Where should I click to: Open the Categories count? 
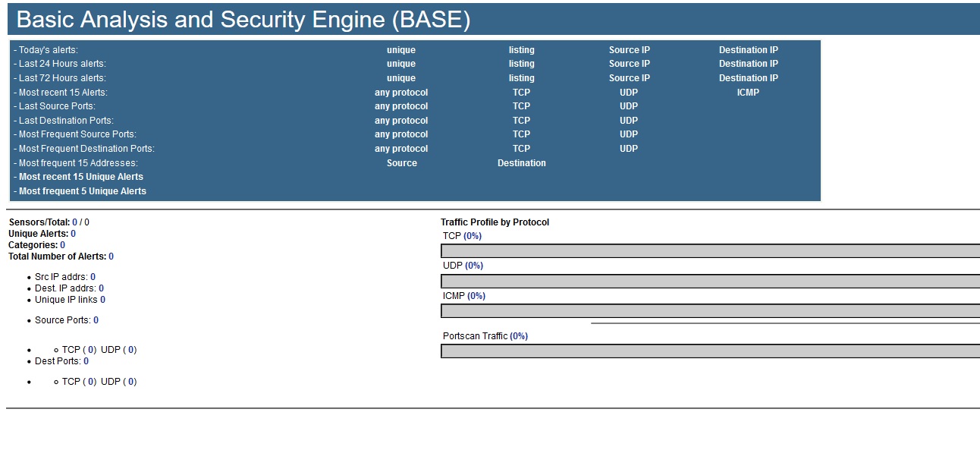coord(62,245)
